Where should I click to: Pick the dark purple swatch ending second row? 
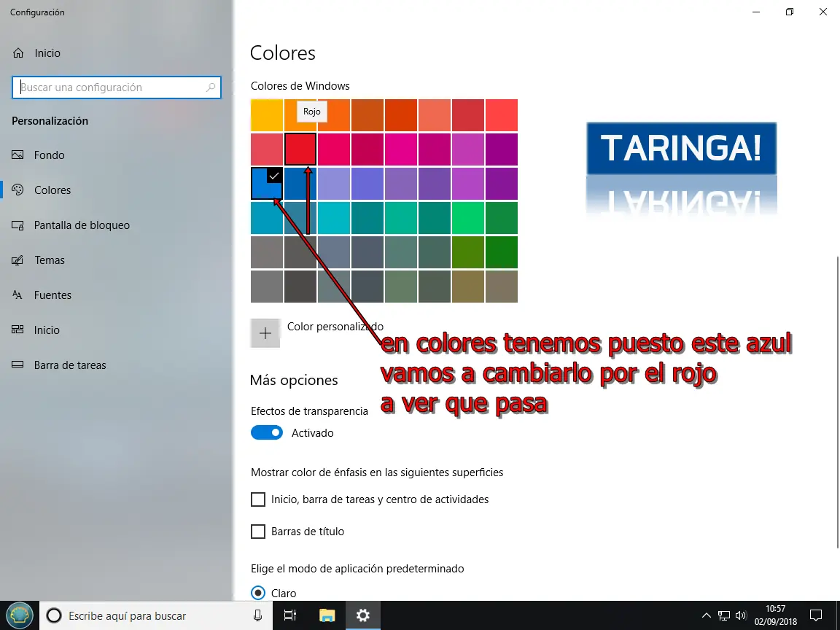(502, 149)
